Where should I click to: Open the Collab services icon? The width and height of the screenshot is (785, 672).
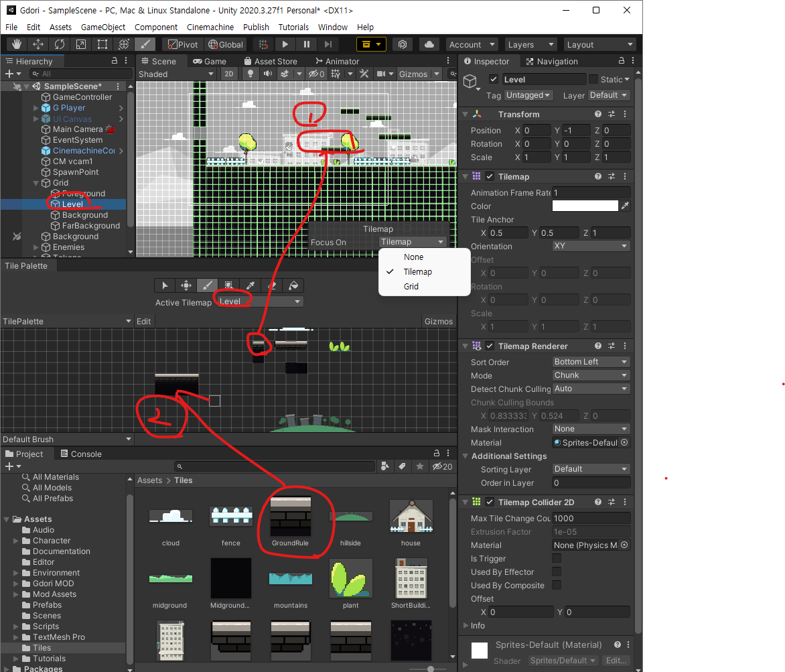click(403, 45)
